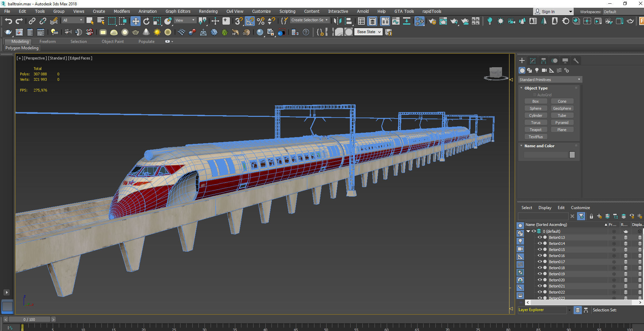Click the object color swatch in Name and Color
Image resolution: width=644 pixels, height=331 pixels.
pos(572,155)
